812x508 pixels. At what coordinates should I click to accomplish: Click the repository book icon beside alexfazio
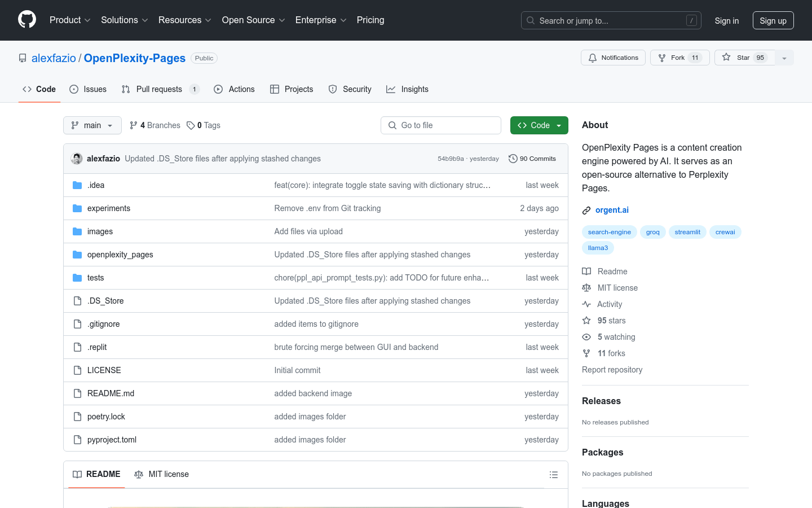tap(23, 58)
